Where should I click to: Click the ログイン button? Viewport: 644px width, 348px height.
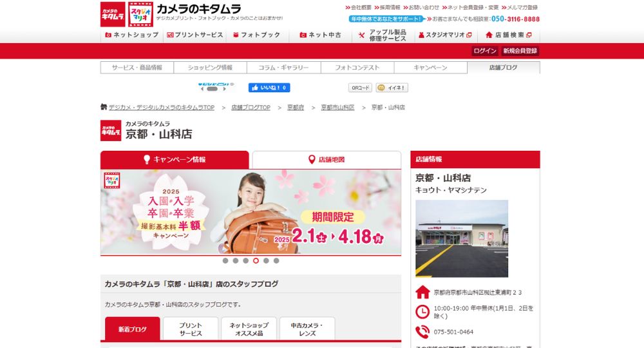[x=485, y=51]
